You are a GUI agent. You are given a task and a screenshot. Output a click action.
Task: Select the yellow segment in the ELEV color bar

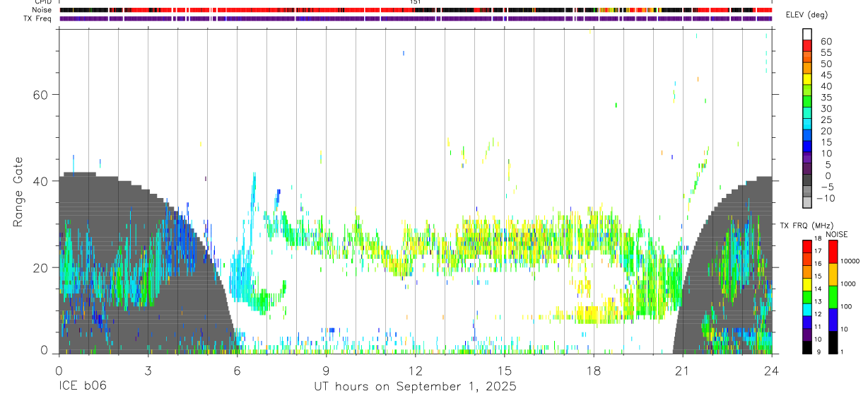(808, 81)
